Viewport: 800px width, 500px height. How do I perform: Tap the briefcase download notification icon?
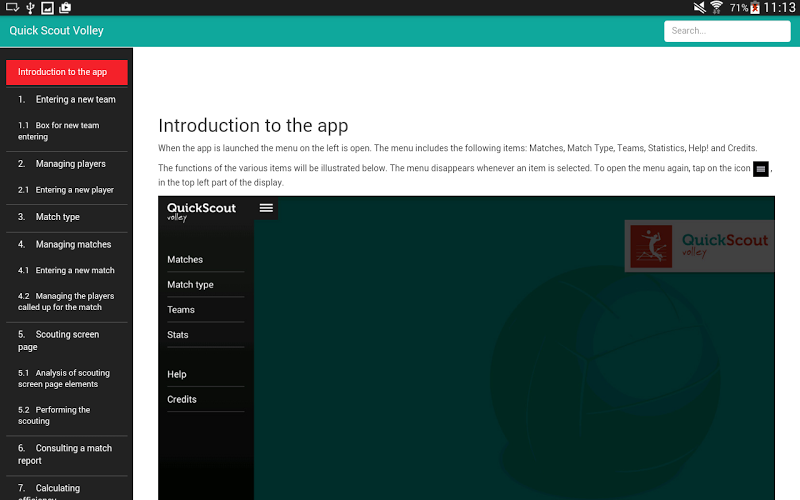point(65,7)
